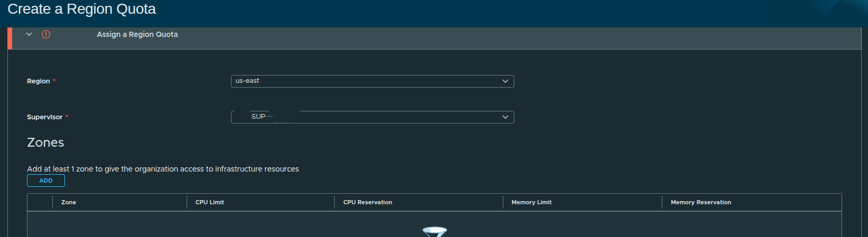Click ADD to add a zone
This screenshot has height=237, width=868.
[46, 181]
